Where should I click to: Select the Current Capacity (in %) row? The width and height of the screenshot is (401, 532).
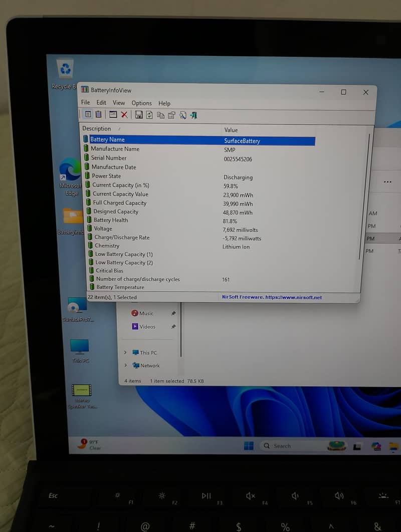pyautogui.click(x=199, y=185)
